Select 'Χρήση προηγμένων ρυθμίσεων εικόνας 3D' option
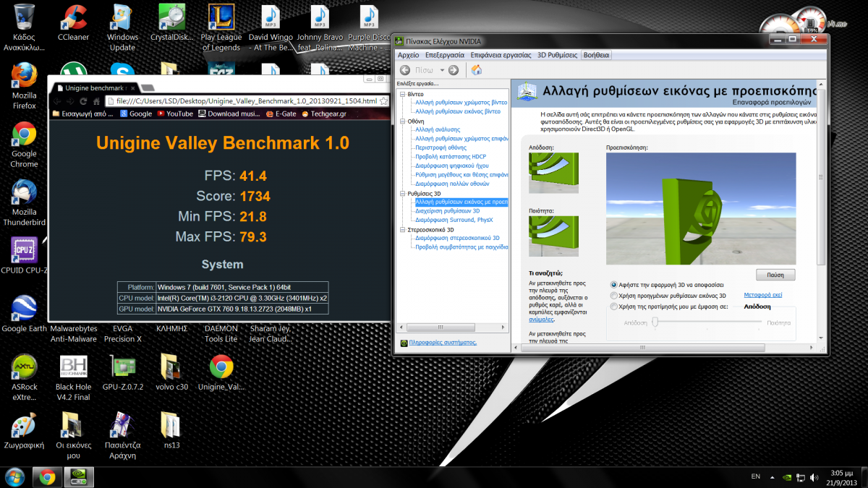868x488 pixels. (x=614, y=296)
